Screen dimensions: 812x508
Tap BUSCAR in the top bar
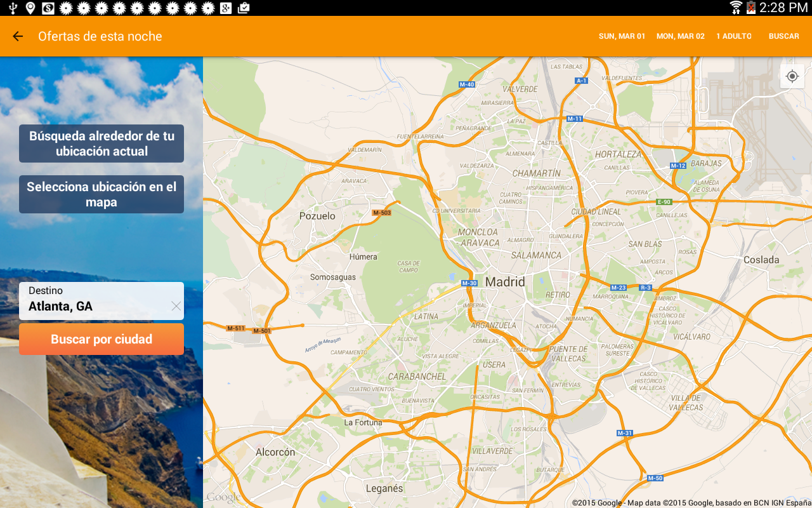pyautogui.click(x=784, y=36)
